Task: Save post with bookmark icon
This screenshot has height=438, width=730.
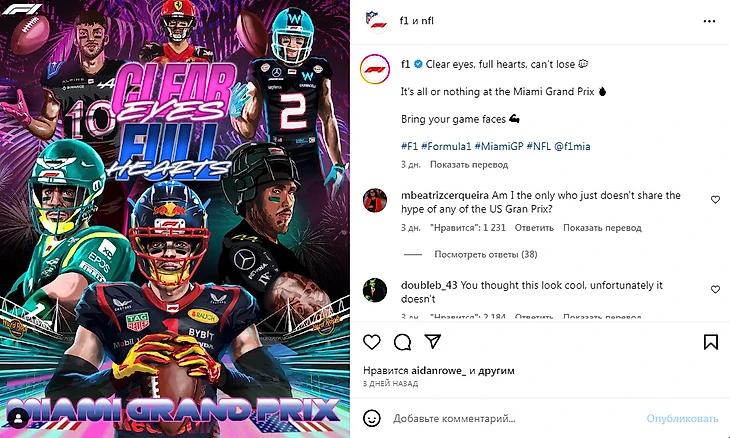Action: click(710, 342)
